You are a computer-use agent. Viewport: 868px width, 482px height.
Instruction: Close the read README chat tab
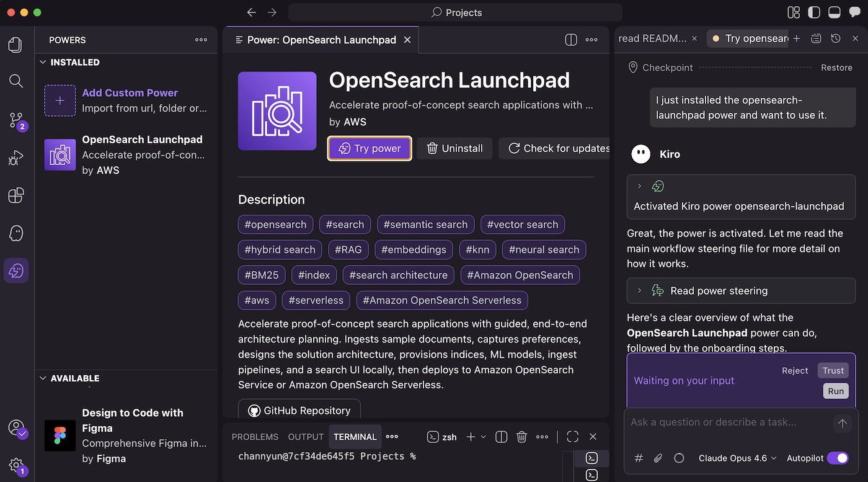pyautogui.click(x=694, y=38)
